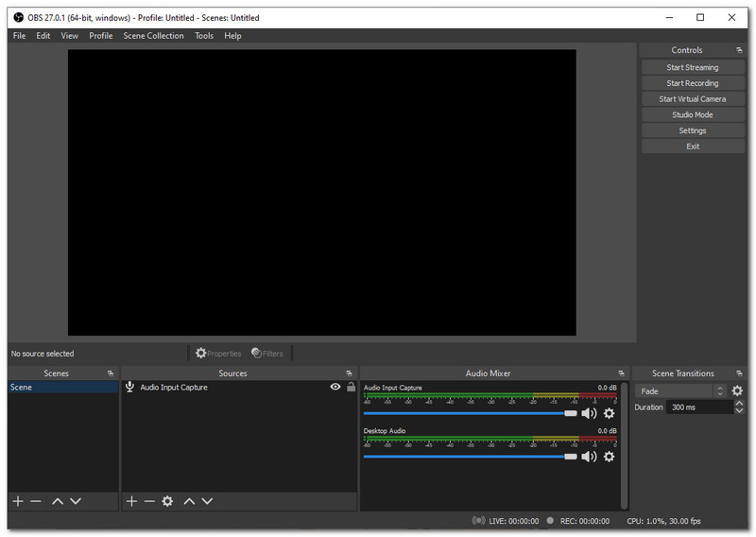Open the Tools menu
The width and height of the screenshot is (756, 537).
point(204,36)
